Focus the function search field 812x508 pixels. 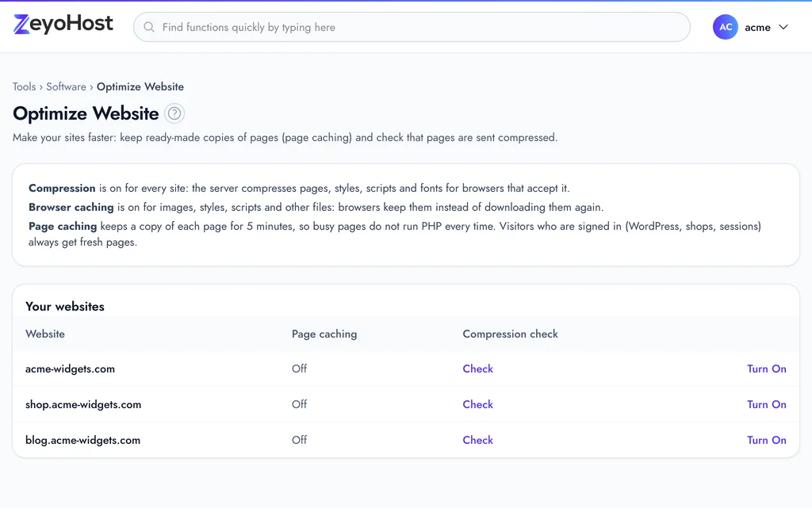point(412,27)
